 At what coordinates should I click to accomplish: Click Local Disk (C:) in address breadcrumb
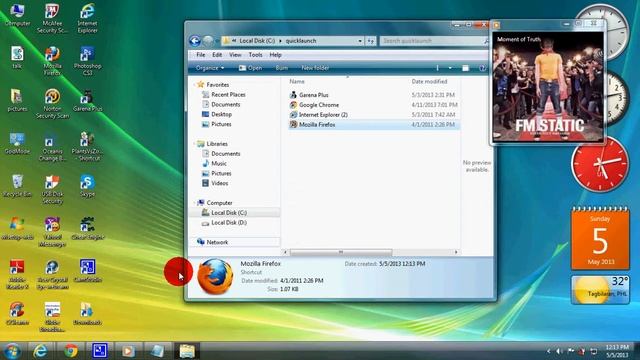click(257, 41)
